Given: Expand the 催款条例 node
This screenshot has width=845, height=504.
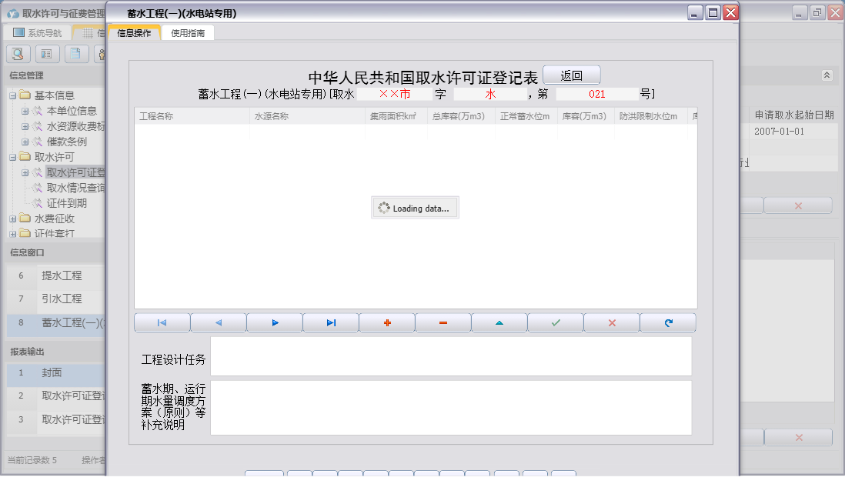Looking at the screenshot, I should point(25,142).
